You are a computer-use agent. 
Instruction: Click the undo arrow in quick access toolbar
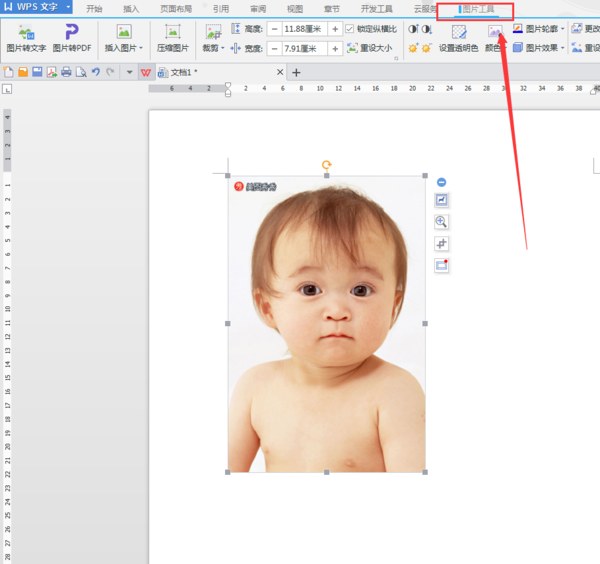point(95,72)
